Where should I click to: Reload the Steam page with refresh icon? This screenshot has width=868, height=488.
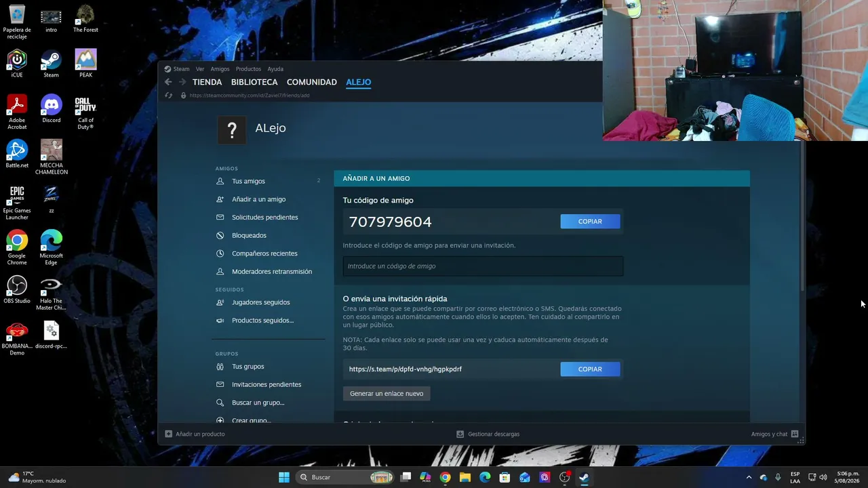(169, 96)
